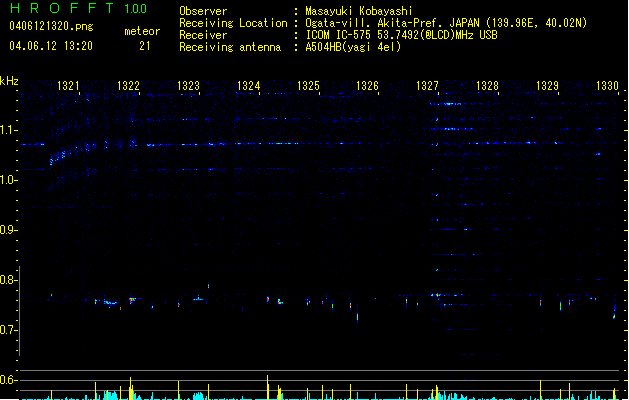Click the Observer name Masayuki Kobayashi
This screenshot has width=629, height=400.
pyautogui.click(x=359, y=11)
